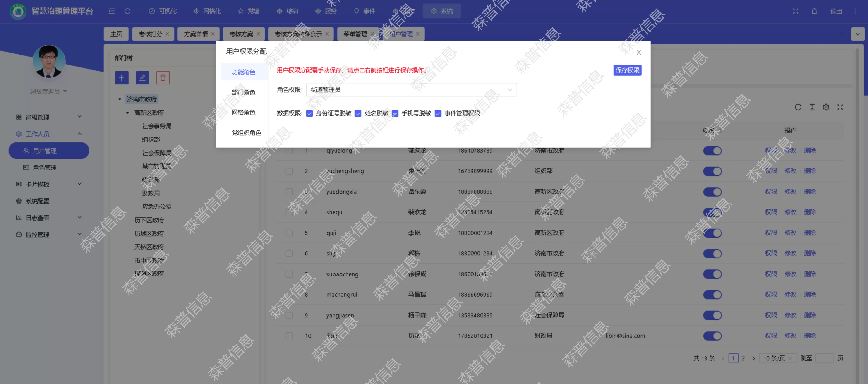The width and height of the screenshot is (868, 384).
Task: Close the 菜单管理 tab with its X
Action: (372, 34)
